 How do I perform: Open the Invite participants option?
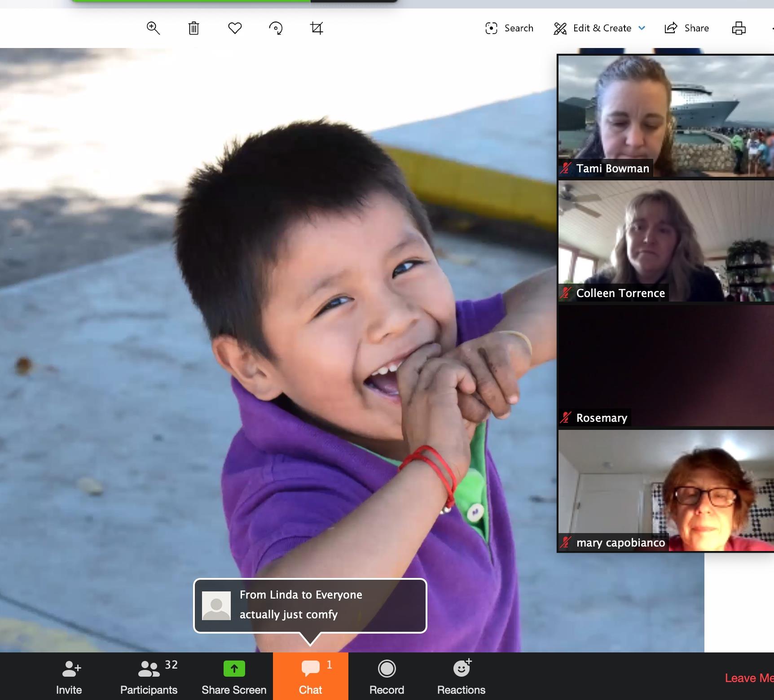click(69, 677)
